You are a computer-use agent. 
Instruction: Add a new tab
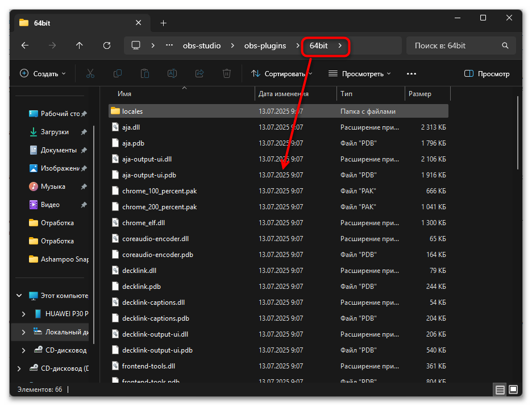coord(163,23)
